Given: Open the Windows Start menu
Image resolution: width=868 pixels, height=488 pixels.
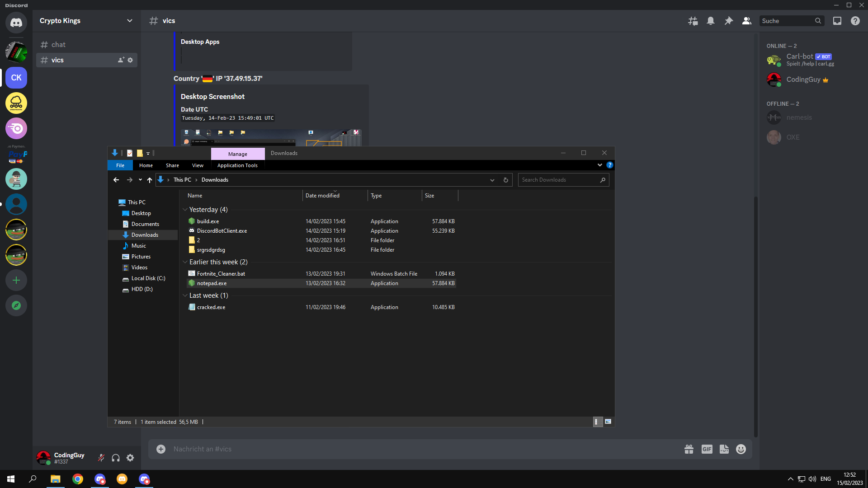Looking at the screenshot, I should point(11,479).
